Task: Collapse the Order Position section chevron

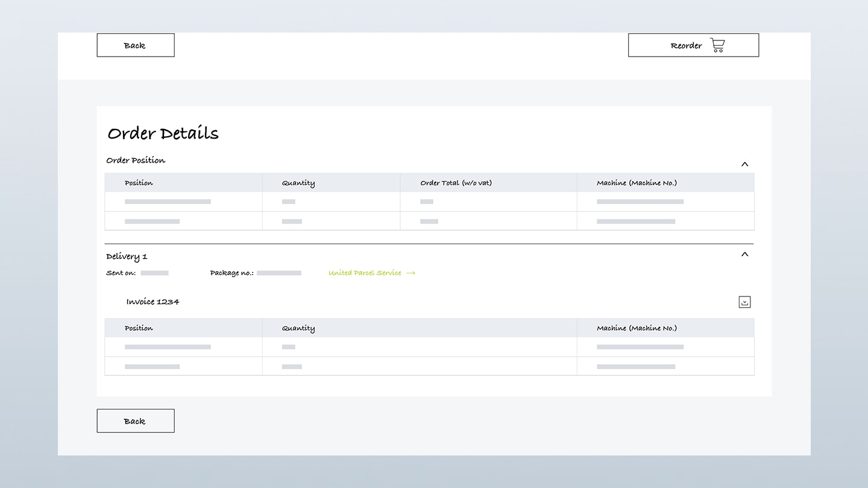Action: pos(744,164)
